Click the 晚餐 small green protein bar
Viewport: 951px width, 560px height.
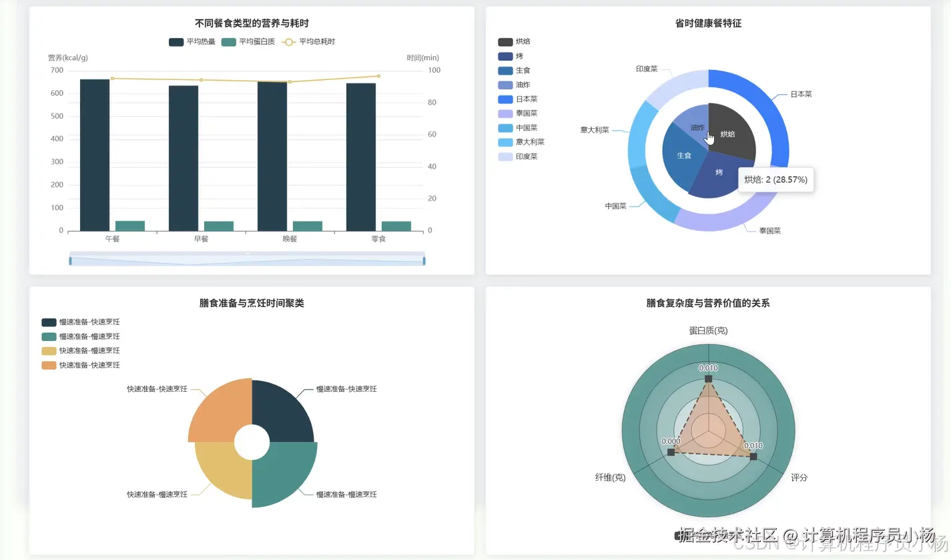coord(308,226)
